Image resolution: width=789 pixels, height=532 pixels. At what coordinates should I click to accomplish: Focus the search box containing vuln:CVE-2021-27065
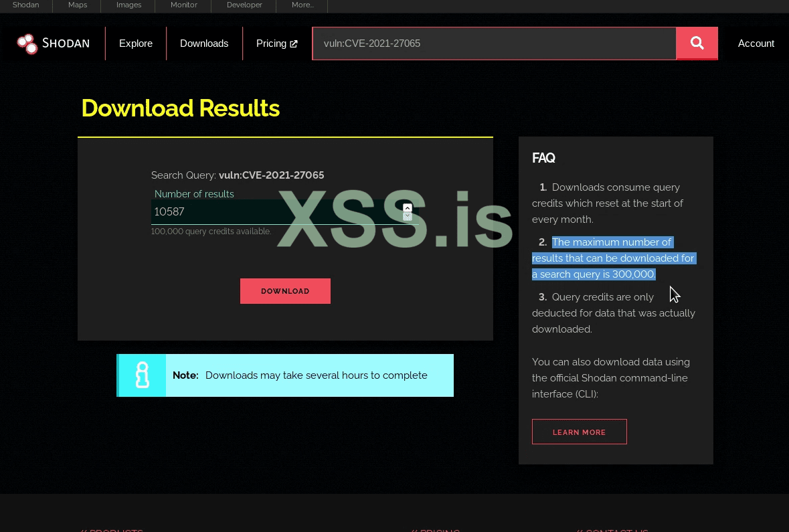coord(494,43)
